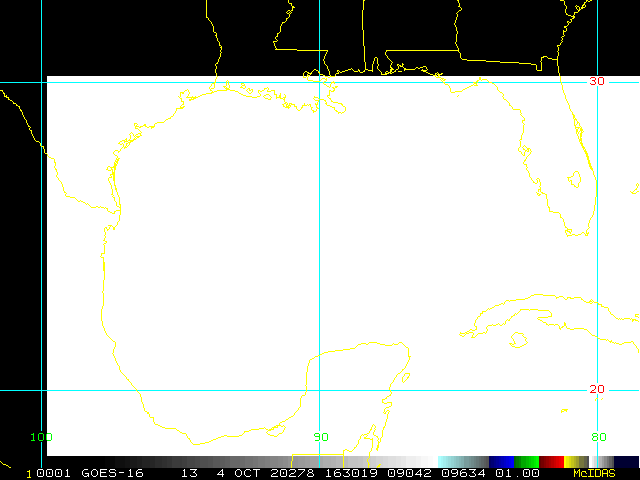Viewport: 640px width, 480px height.
Task: Click the yellow segment of the color scale
Action: [576, 461]
